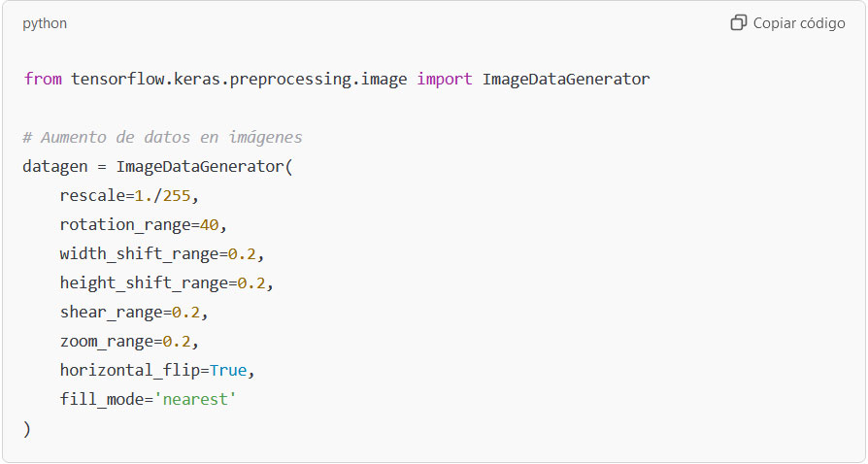The image size is (868, 464).
Task: Click the rescale parameter name
Action: pyautogui.click(x=92, y=195)
